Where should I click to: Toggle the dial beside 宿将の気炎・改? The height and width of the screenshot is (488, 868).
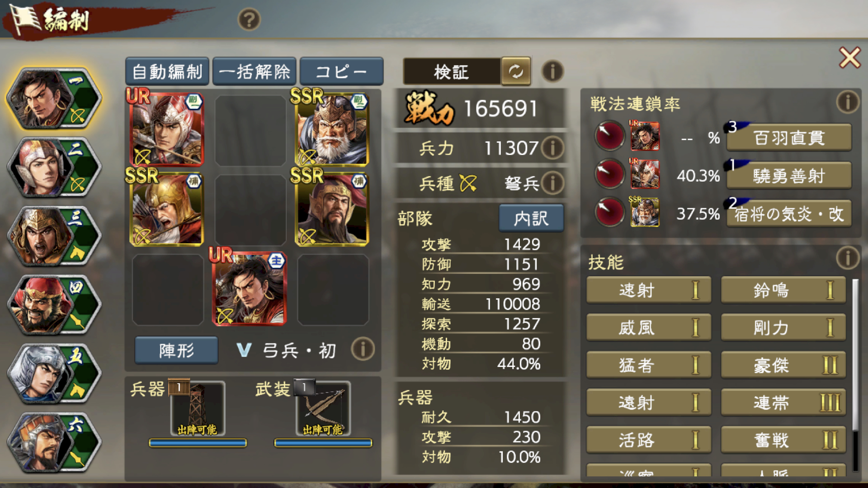[x=609, y=212]
